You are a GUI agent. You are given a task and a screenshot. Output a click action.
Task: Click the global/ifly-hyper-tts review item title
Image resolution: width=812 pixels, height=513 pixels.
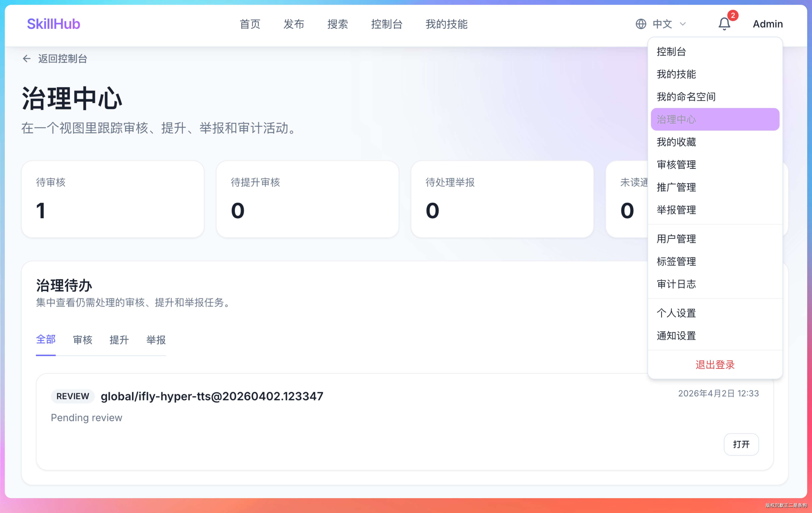212,396
